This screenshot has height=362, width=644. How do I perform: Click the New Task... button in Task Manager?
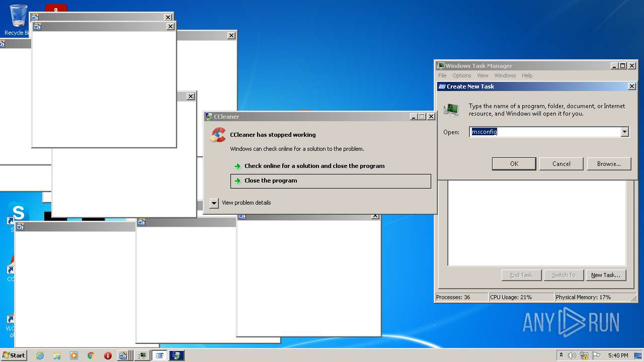606,276
